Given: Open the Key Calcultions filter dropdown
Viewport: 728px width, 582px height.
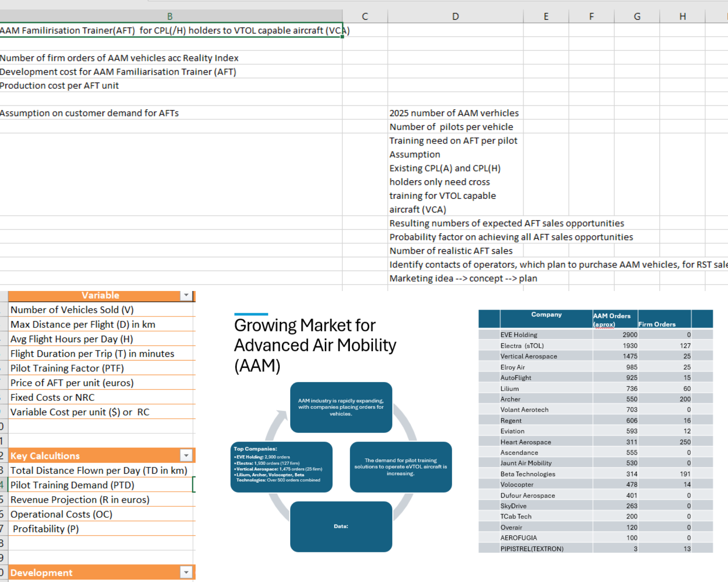Looking at the screenshot, I should coord(187,455).
